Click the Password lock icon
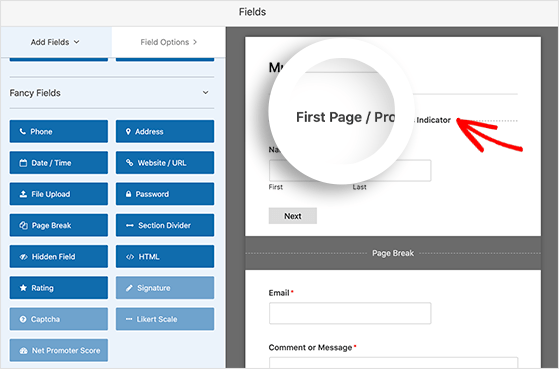The image size is (559, 369). coord(128,194)
